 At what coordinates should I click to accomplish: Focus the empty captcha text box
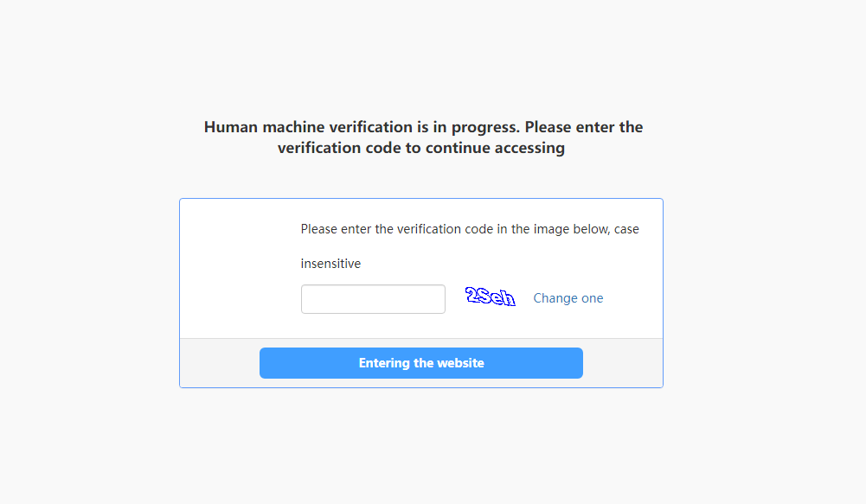[373, 298]
